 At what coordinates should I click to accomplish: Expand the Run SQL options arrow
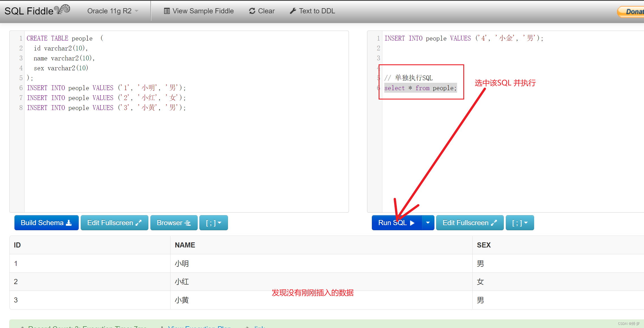[x=428, y=223]
